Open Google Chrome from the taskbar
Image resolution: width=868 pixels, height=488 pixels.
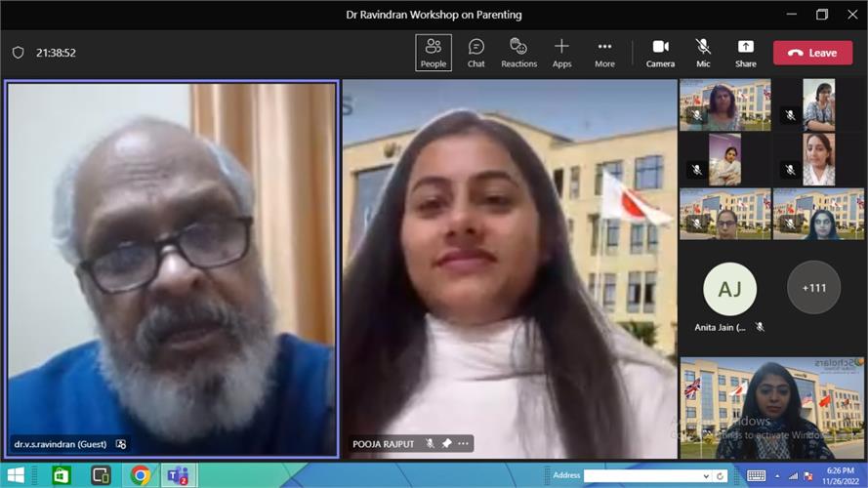click(141, 475)
